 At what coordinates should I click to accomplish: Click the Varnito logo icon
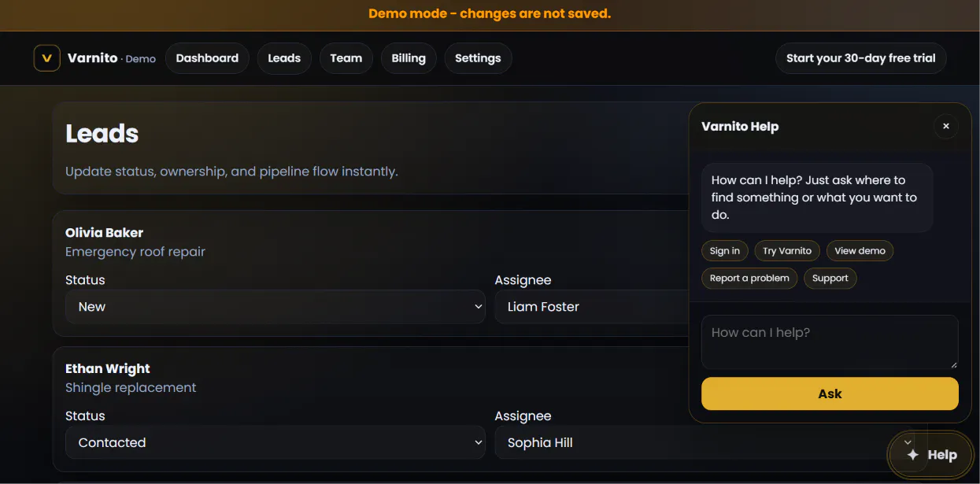pyautogui.click(x=47, y=58)
